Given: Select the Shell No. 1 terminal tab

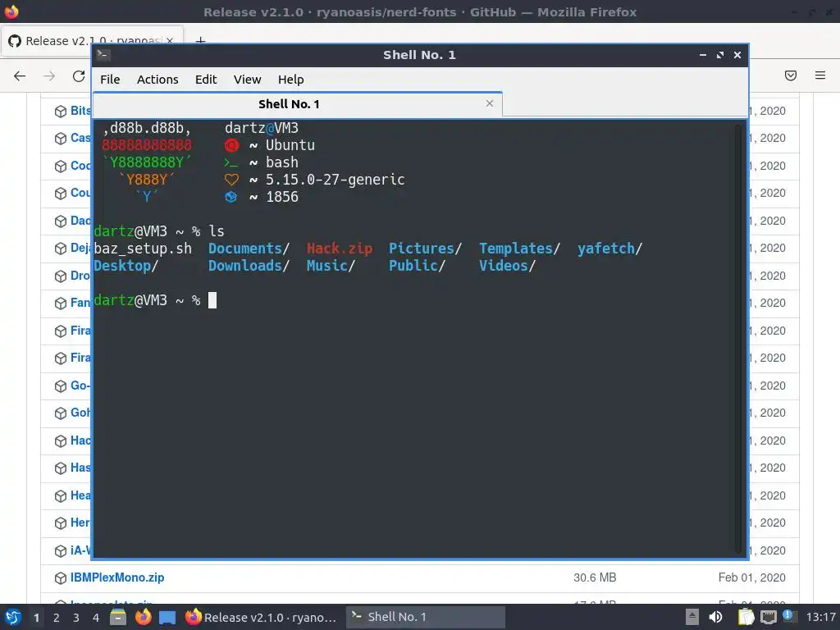Looking at the screenshot, I should tap(297, 104).
